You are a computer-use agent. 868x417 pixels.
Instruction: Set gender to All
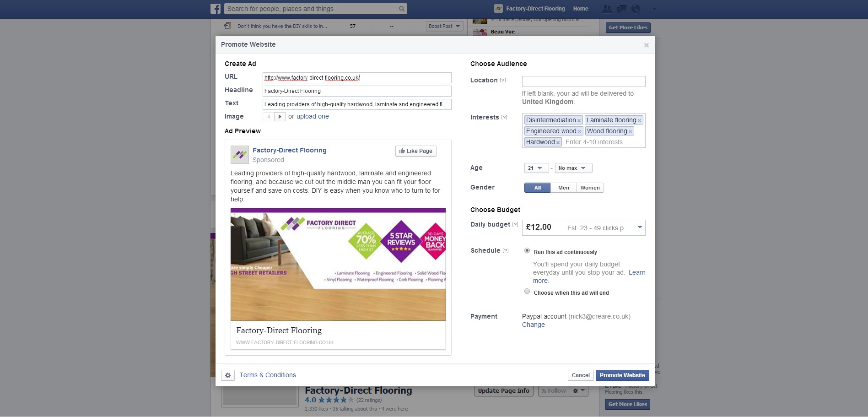tap(538, 188)
